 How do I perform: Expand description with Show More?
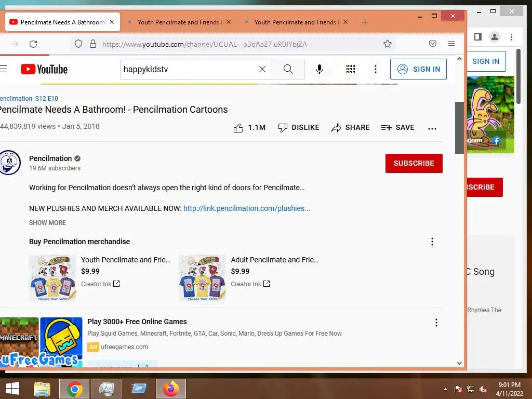tap(47, 223)
